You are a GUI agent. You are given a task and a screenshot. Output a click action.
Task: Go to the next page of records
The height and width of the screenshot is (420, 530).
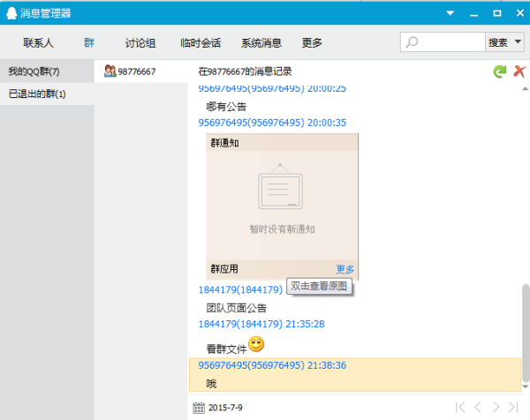click(496, 407)
